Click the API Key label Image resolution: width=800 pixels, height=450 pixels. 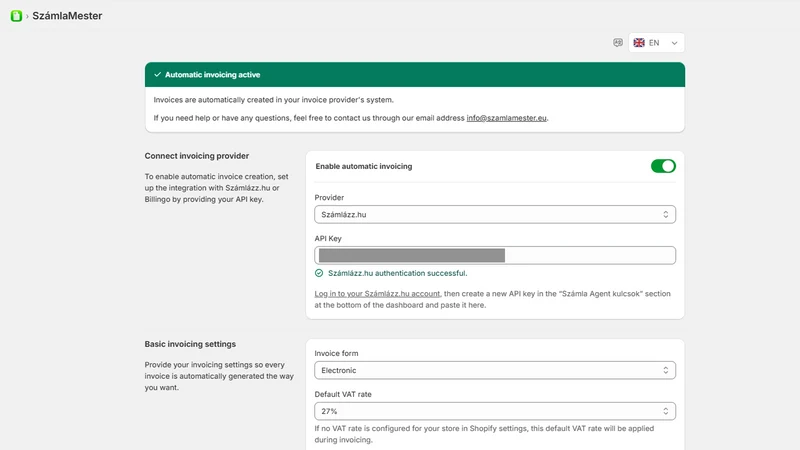pos(328,238)
